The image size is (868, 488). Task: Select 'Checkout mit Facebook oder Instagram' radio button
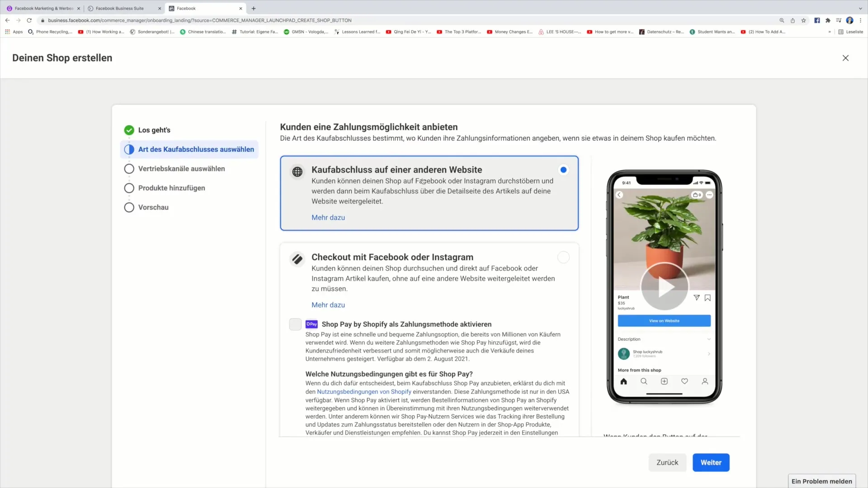(563, 257)
